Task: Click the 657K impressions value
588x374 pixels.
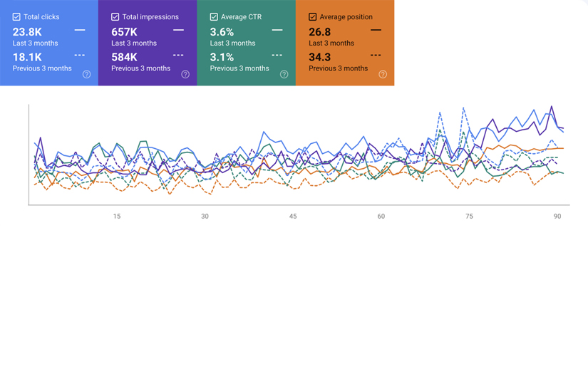Action: pos(124,32)
